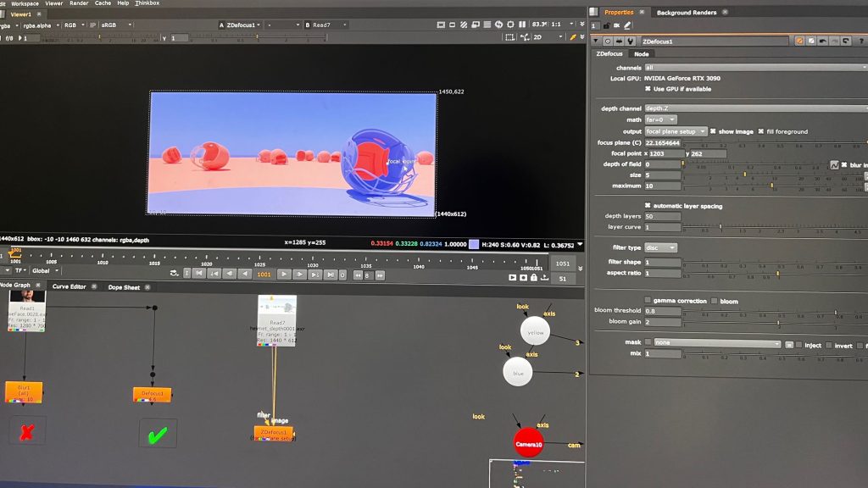Click the yellow paintbrush icon in viewer toolbar
868x488 pixels.
573,37
